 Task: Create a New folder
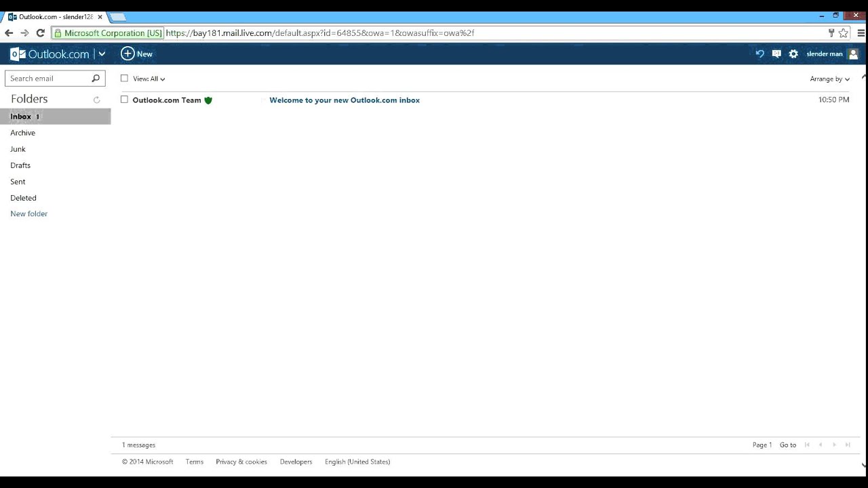(x=28, y=213)
